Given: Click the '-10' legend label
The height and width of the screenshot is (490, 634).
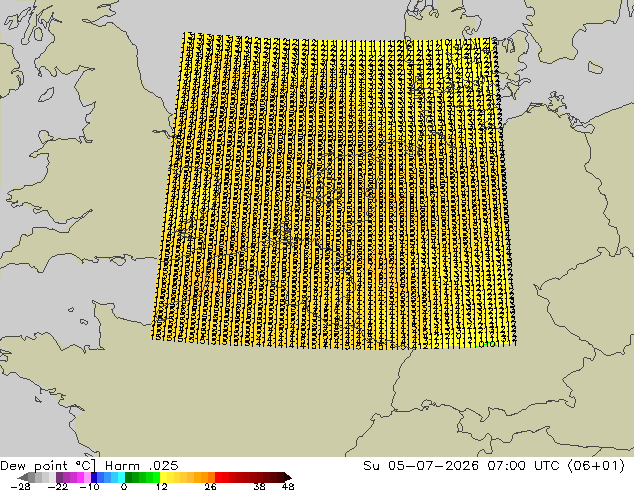Looking at the screenshot, I should tap(89, 486).
